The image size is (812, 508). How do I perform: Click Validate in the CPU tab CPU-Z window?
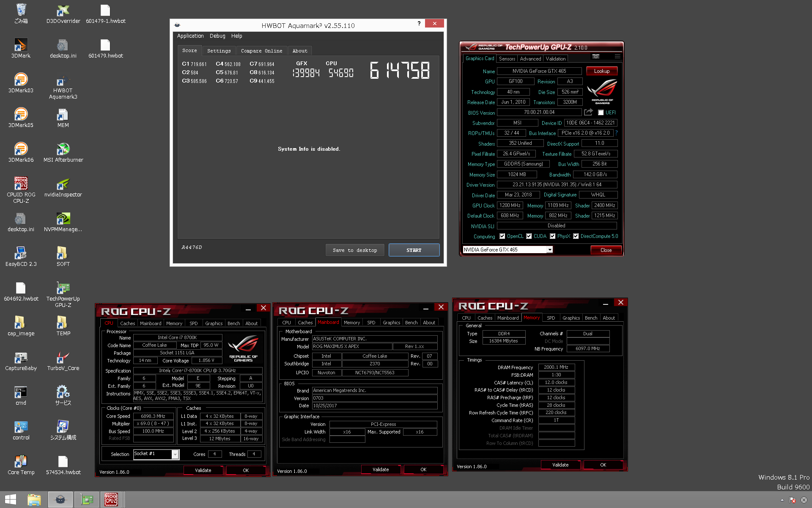pos(203,470)
